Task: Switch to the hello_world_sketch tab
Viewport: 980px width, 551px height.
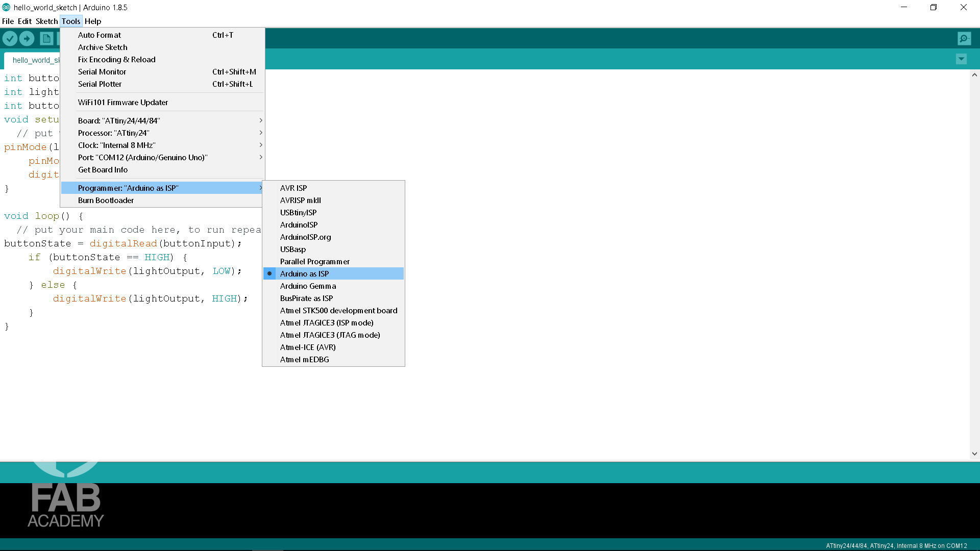Action: click(x=32, y=60)
